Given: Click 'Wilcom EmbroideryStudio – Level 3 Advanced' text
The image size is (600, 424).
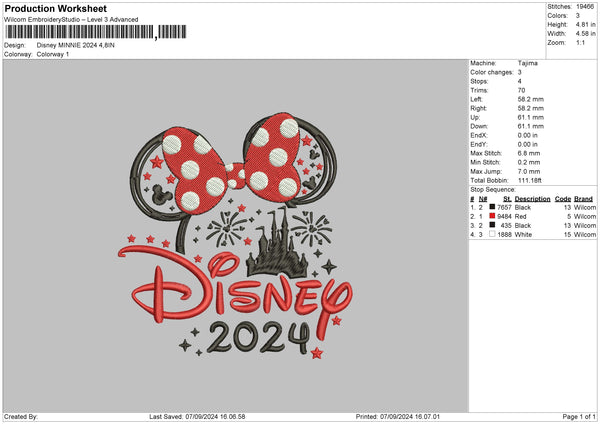Looking at the screenshot, I should pos(71,20).
